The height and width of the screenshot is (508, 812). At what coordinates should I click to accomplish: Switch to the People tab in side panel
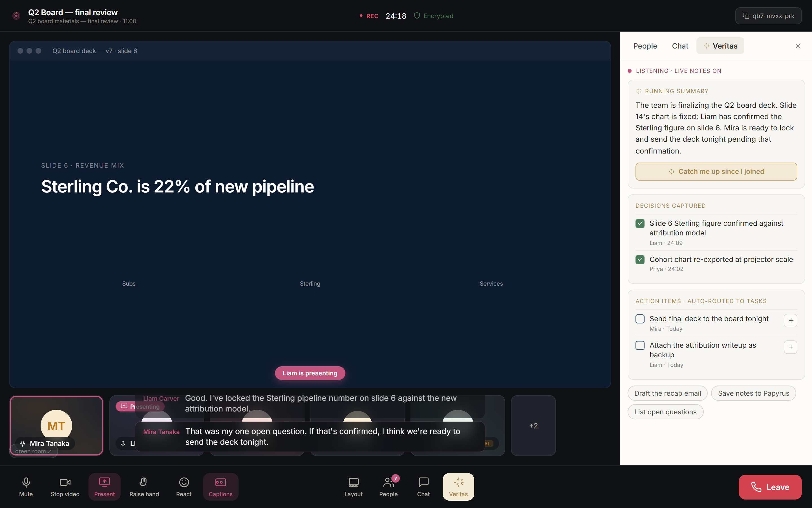(645, 46)
